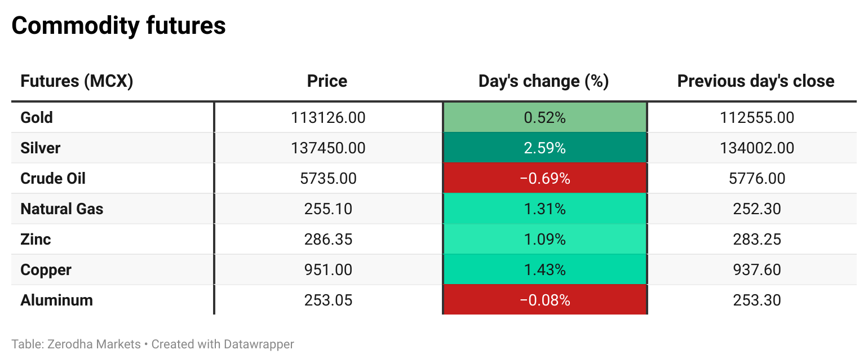Click the Previous day's close header

click(x=755, y=81)
